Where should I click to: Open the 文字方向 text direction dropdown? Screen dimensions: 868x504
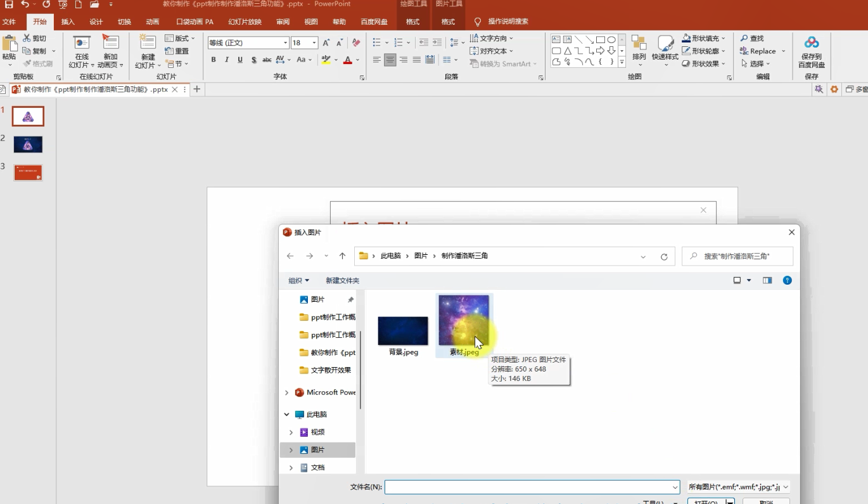point(492,39)
